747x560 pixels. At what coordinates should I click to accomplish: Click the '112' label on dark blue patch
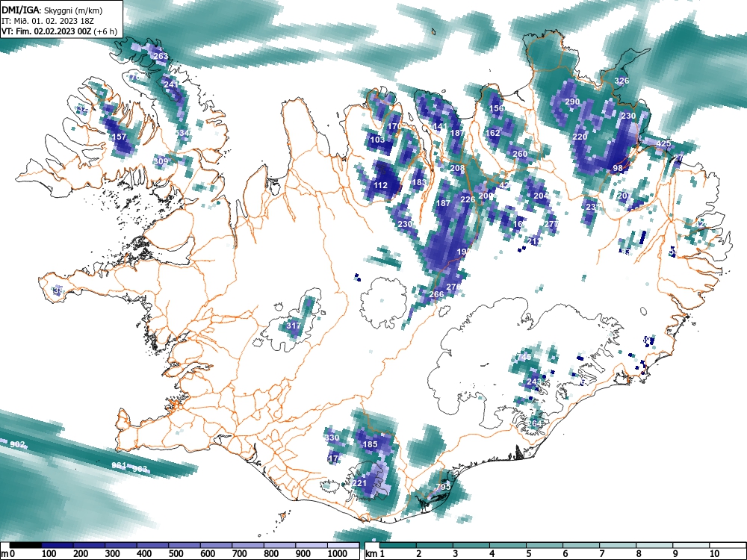[380, 186]
